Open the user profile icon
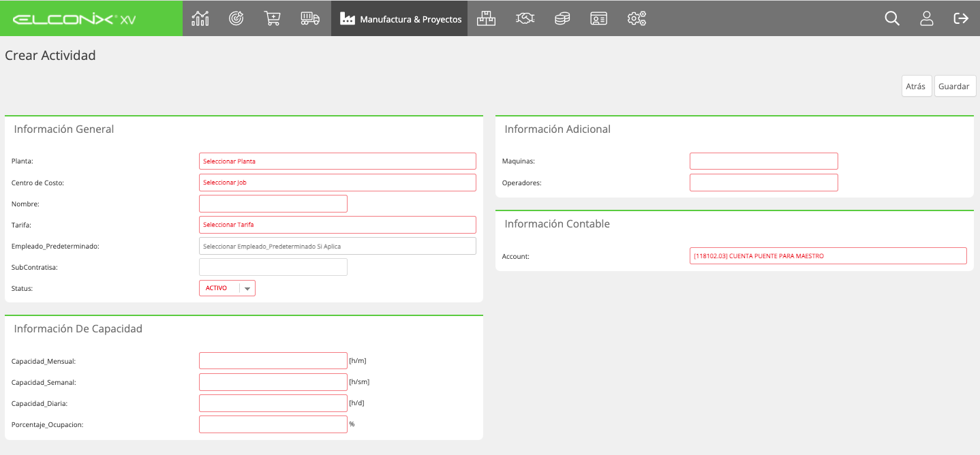The image size is (980, 455). [x=927, y=18]
